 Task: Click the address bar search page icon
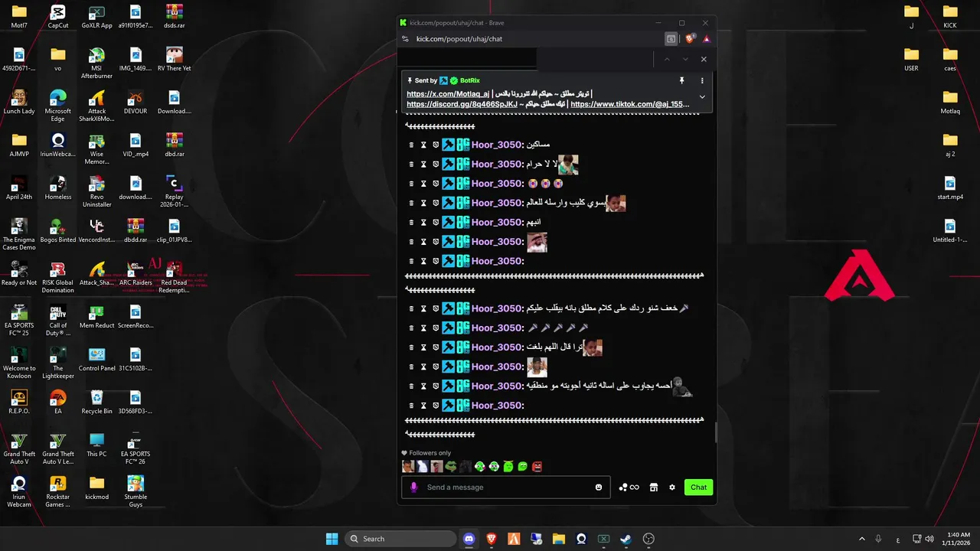671,39
